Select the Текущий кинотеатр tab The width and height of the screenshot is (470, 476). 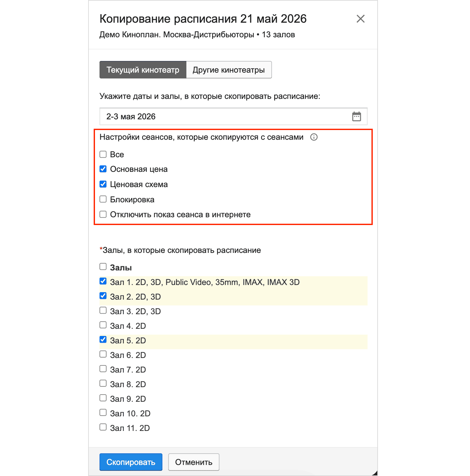(x=143, y=70)
